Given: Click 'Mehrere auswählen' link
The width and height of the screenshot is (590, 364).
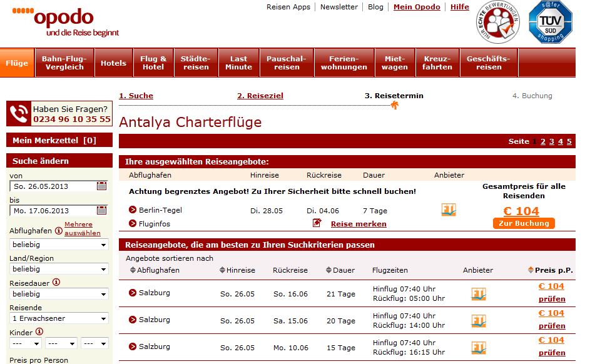Looking at the screenshot, I should point(83,228).
